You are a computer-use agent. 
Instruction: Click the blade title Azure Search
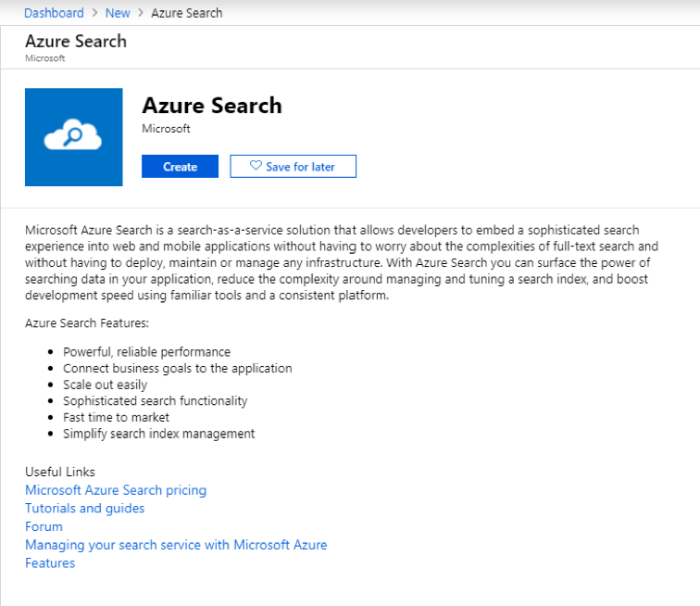[76, 41]
